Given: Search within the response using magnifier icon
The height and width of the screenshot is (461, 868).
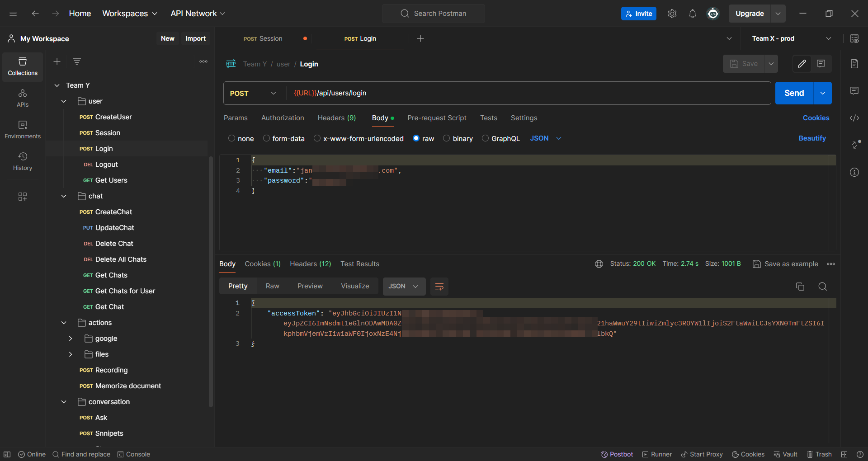Looking at the screenshot, I should click(822, 287).
